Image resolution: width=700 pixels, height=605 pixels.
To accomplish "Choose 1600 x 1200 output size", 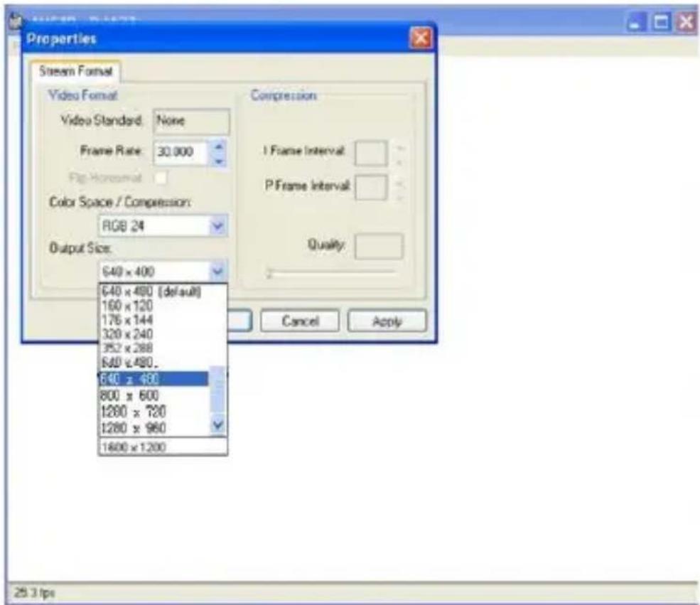I will (x=163, y=447).
